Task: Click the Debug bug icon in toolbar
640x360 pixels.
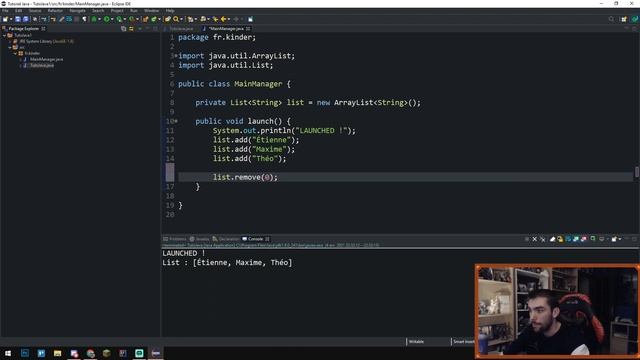Action: (x=94, y=19)
